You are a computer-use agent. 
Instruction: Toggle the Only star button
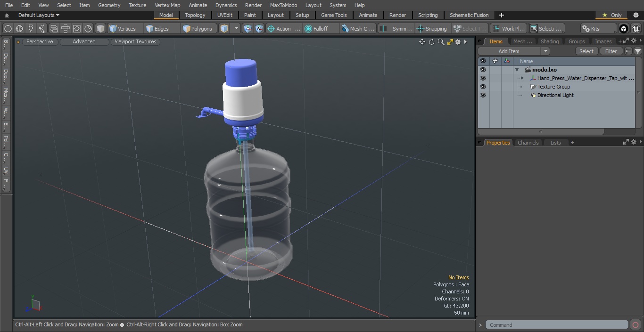(611, 15)
